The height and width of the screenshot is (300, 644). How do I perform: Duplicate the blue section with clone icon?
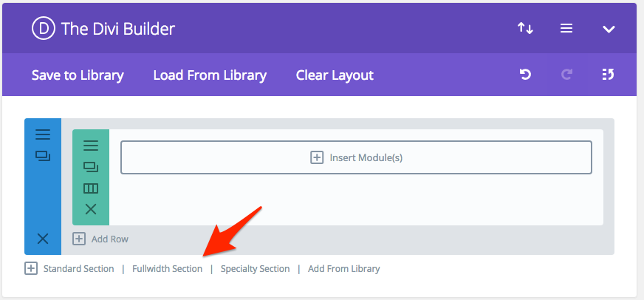click(x=43, y=156)
